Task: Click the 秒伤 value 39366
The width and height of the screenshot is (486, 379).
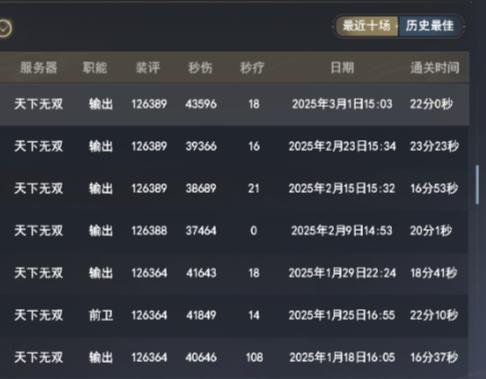Action: point(201,146)
